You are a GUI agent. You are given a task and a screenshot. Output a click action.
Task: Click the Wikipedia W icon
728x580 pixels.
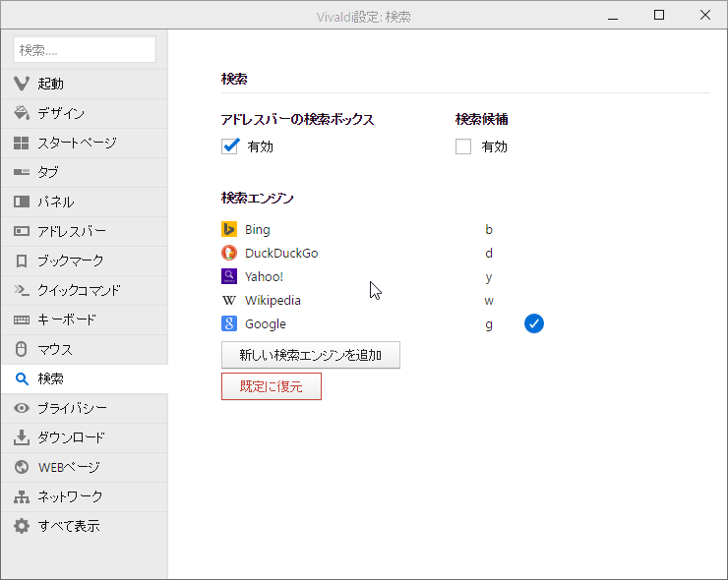pos(229,300)
